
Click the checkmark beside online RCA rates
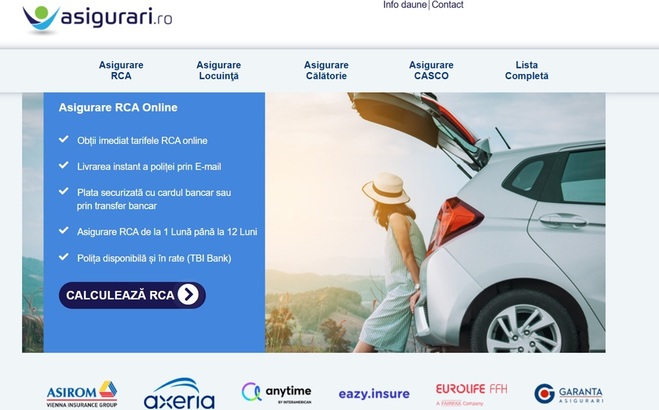64,140
